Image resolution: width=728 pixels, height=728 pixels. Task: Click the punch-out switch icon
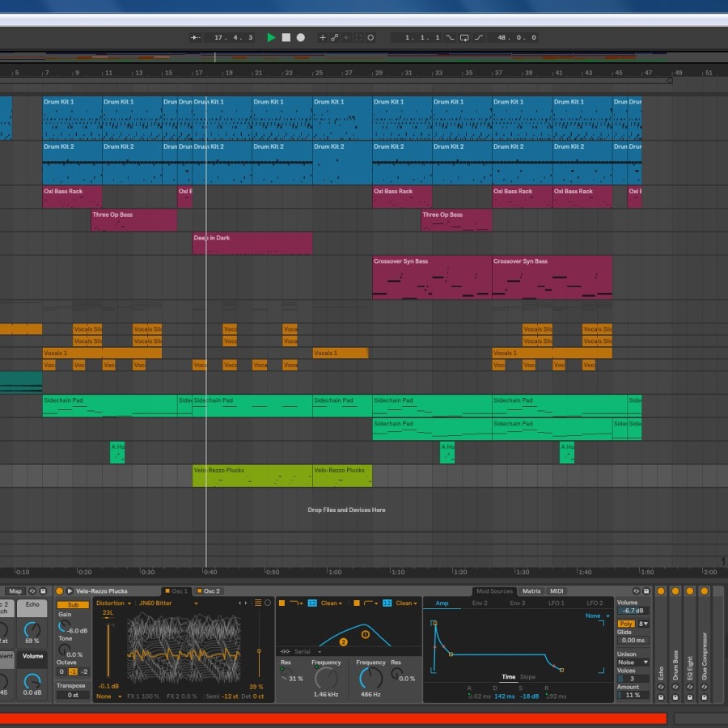pyautogui.click(x=479, y=37)
